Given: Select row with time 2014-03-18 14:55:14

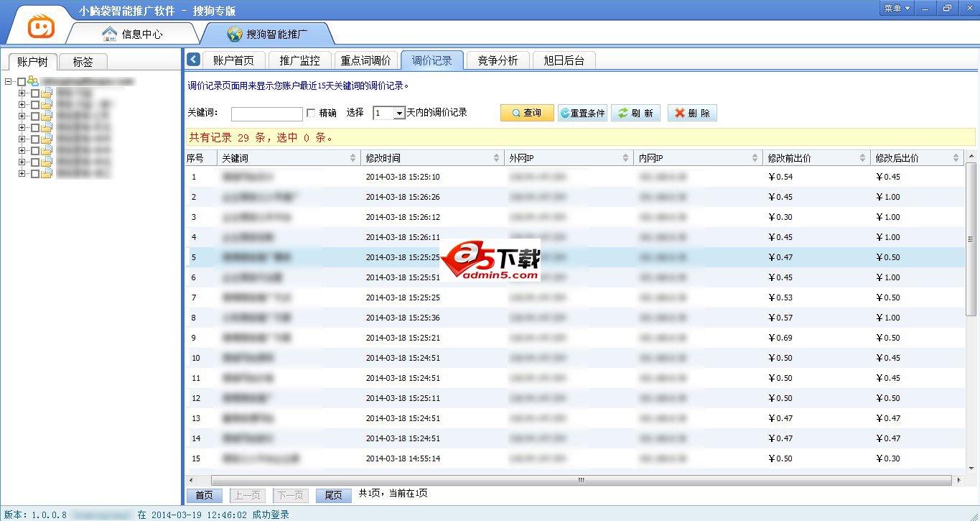Looking at the screenshot, I should 574,458.
